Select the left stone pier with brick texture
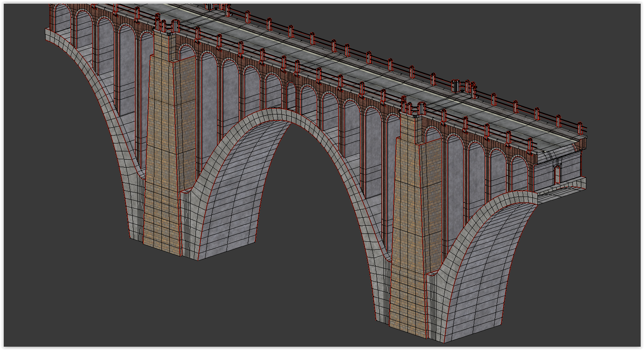This screenshot has height=350, width=644. pyautogui.click(x=162, y=145)
